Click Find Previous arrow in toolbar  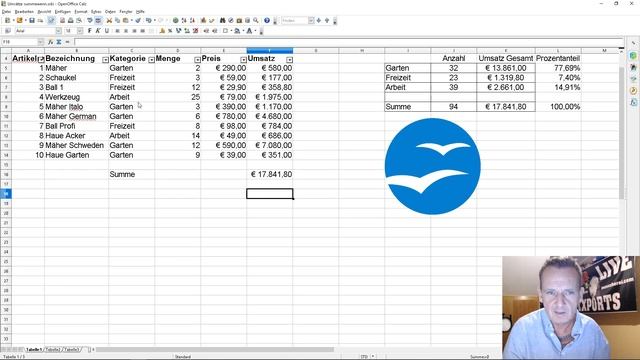click(327, 20)
